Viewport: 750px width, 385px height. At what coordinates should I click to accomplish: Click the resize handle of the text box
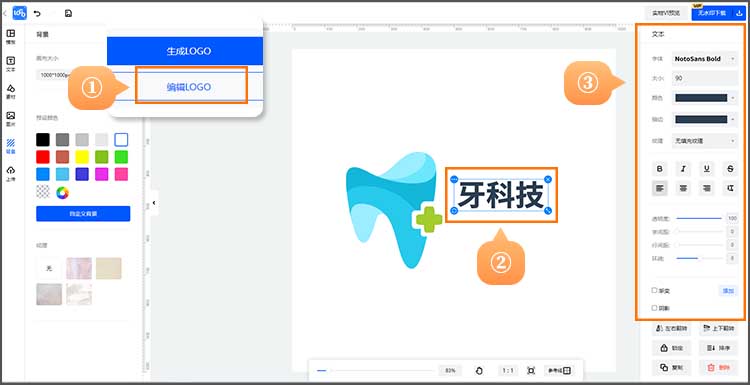click(x=548, y=211)
